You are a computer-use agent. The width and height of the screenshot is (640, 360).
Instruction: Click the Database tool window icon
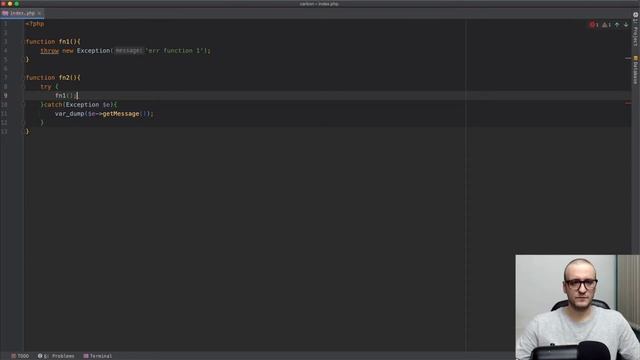click(x=635, y=58)
